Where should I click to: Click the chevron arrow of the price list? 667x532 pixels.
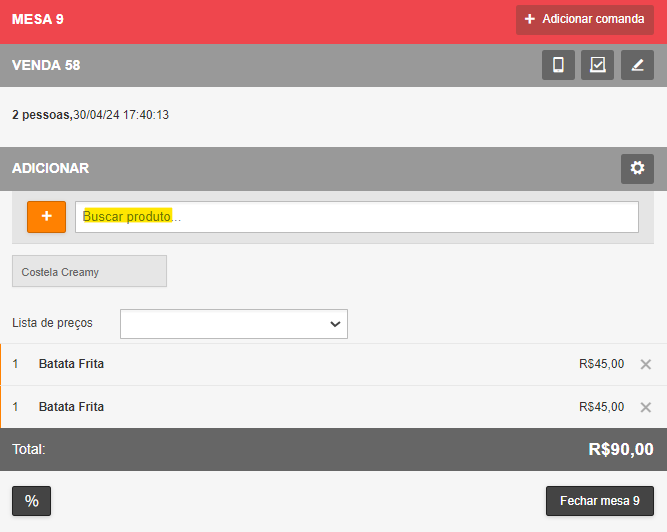335,324
